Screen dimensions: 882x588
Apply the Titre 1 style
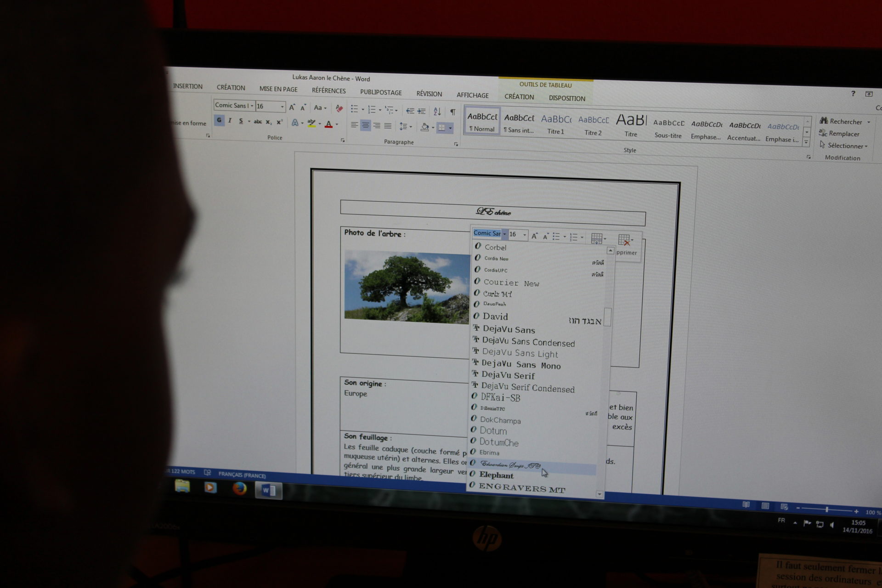tap(556, 124)
